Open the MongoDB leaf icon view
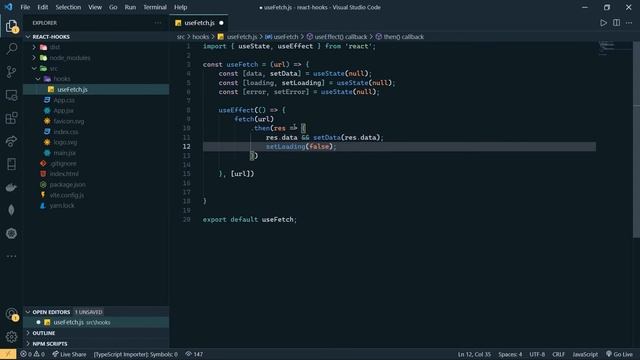Viewport: 640px width, 360px height. point(11,210)
